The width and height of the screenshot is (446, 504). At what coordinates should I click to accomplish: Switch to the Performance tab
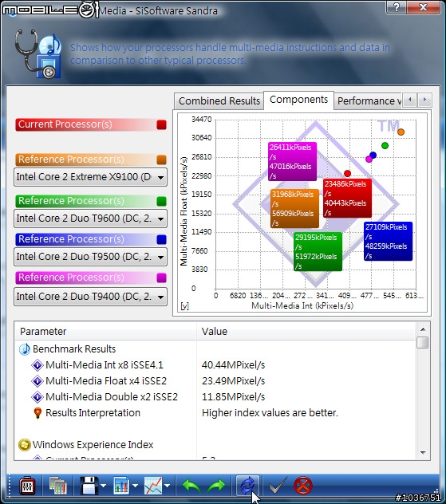pyautogui.click(x=369, y=101)
